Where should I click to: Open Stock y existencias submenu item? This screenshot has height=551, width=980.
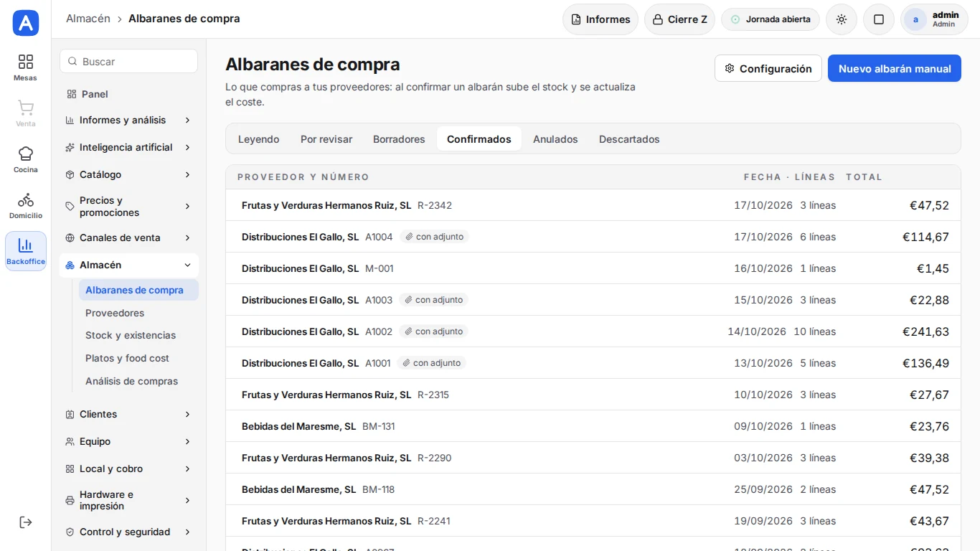tap(138, 336)
